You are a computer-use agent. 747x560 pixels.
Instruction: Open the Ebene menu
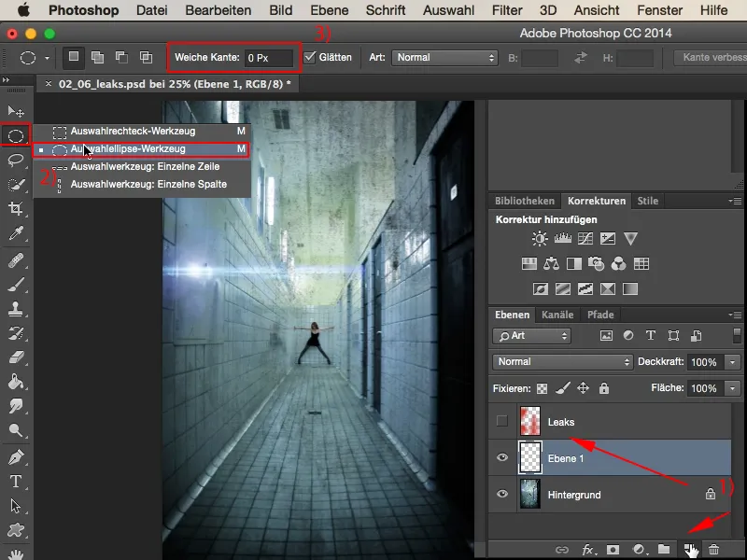(330, 10)
